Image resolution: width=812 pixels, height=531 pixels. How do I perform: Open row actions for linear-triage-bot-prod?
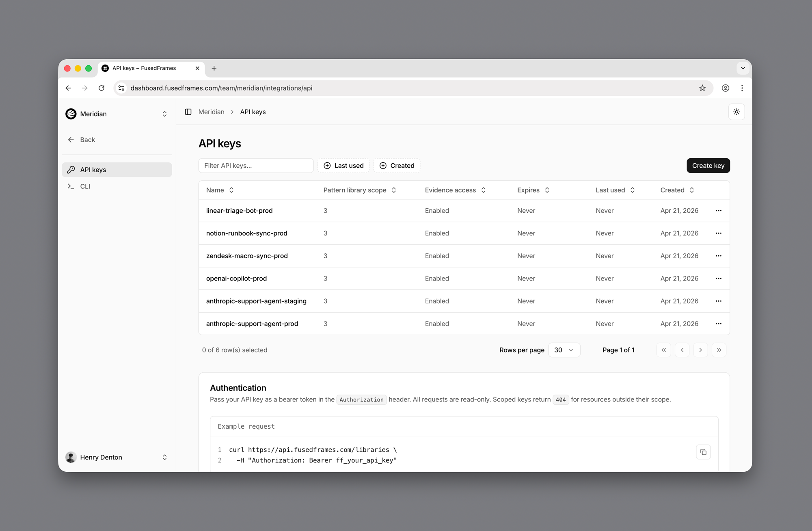tap(718, 211)
